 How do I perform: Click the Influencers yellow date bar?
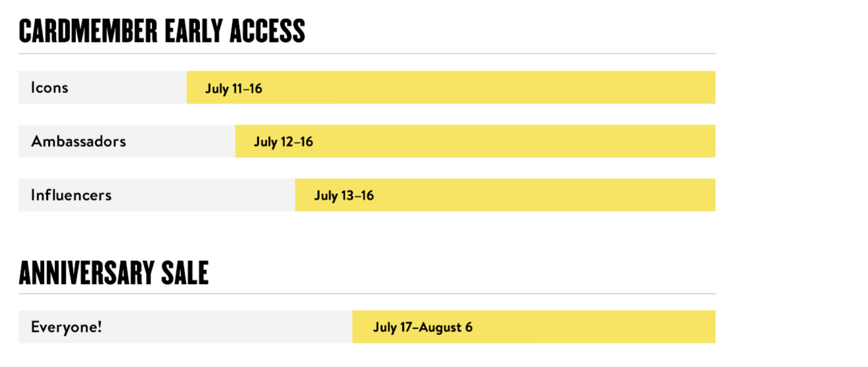505,195
